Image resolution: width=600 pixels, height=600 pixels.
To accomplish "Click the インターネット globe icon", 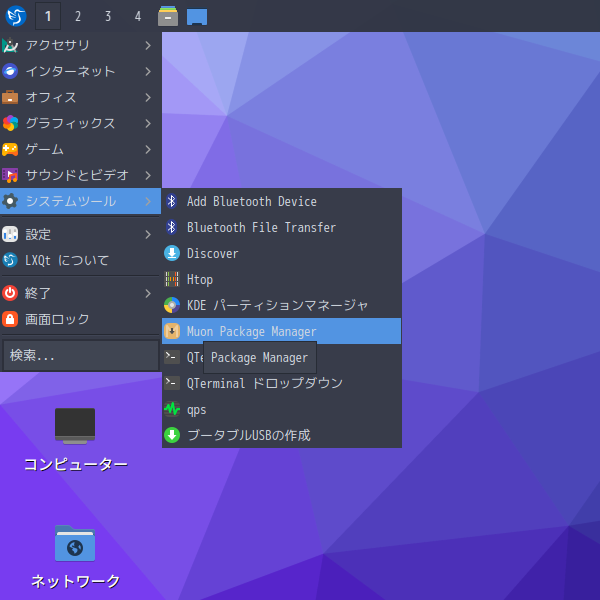I will click(x=10, y=71).
